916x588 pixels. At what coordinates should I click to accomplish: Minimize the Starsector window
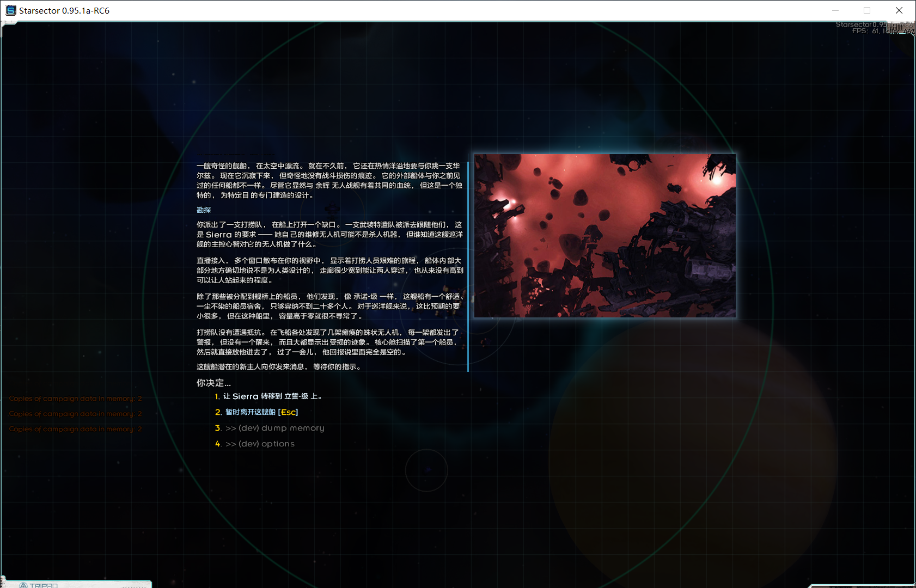tap(835, 10)
